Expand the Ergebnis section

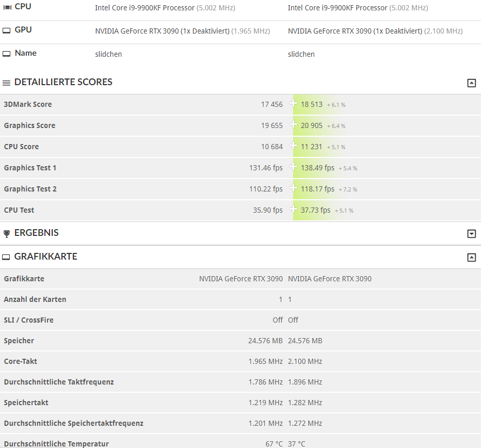pyautogui.click(x=471, y=234)
